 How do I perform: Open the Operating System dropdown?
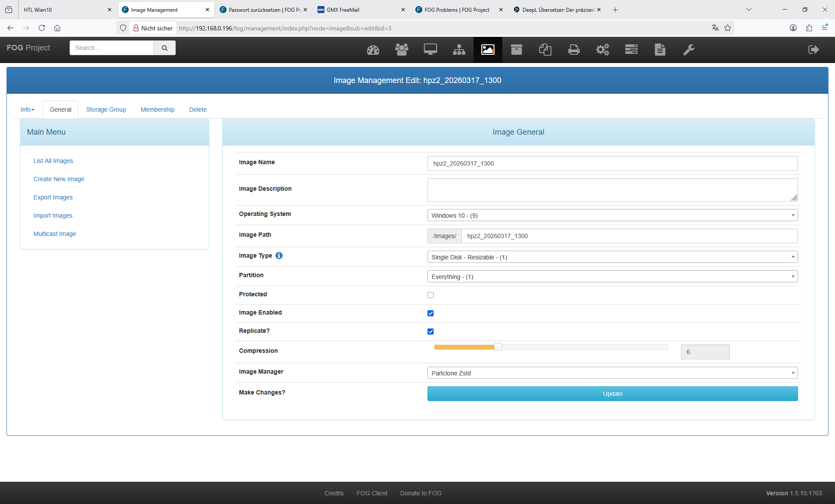coord(612,216)
